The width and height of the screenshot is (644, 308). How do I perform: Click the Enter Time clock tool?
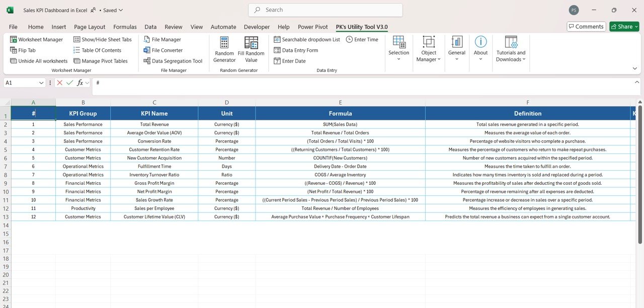coord(362,39)
